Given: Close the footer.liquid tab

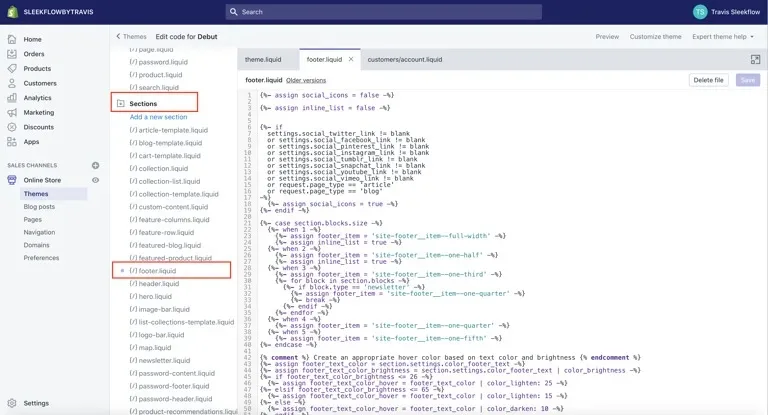Looking at the screenshot, I should coord(351,59).
